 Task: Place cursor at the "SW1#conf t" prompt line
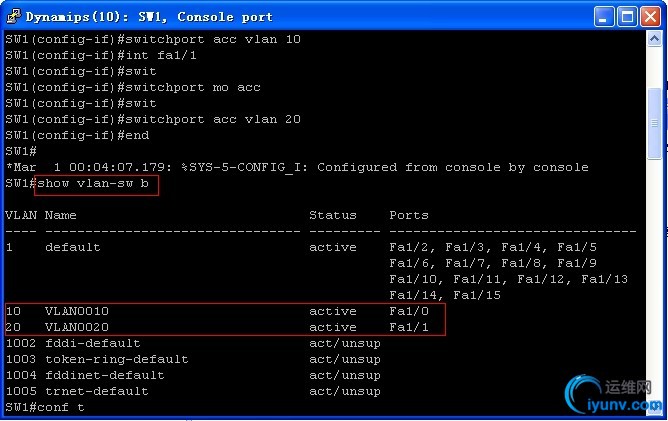click(x=45, y=407)
